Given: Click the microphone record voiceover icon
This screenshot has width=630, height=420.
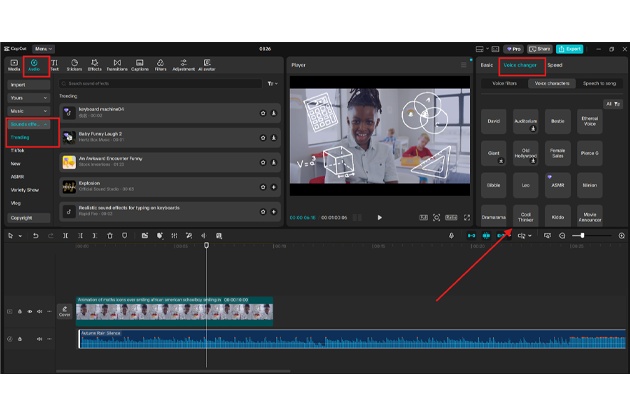Looking at the screenshot, I should 451,236.
